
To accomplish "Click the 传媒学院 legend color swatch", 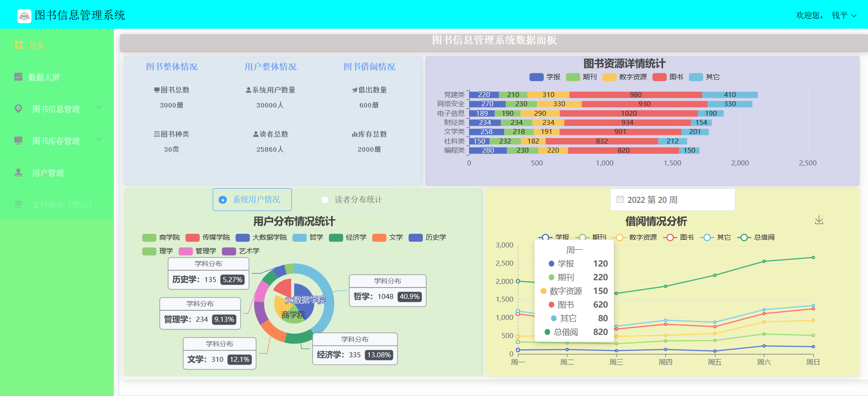I will (x=193, y=237).
